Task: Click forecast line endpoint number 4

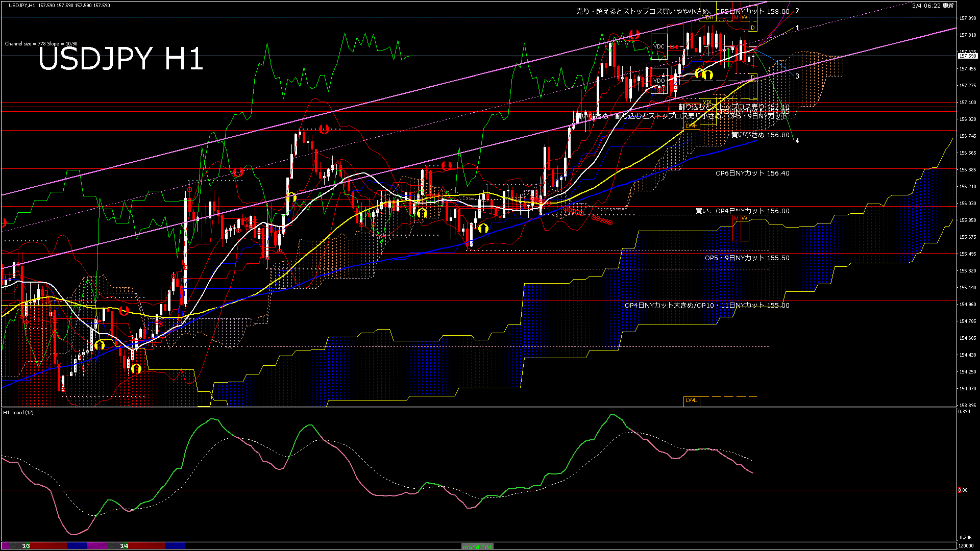Action: pos(797,140)
